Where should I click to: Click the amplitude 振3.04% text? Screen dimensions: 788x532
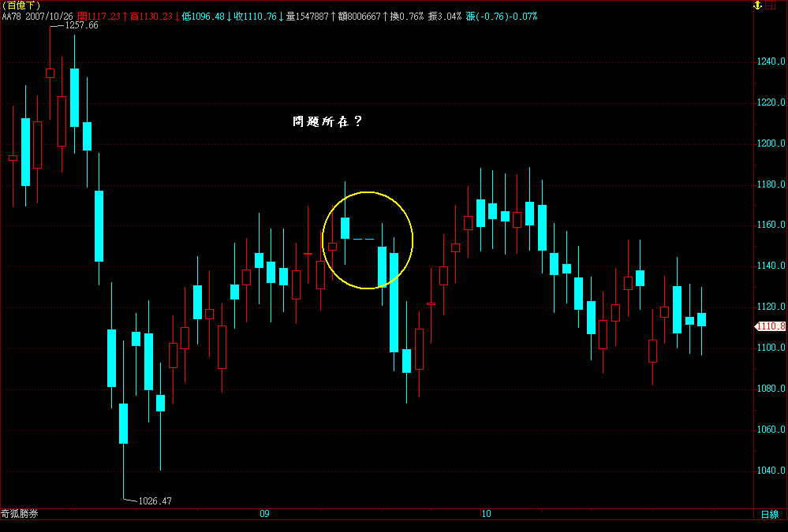445,16
